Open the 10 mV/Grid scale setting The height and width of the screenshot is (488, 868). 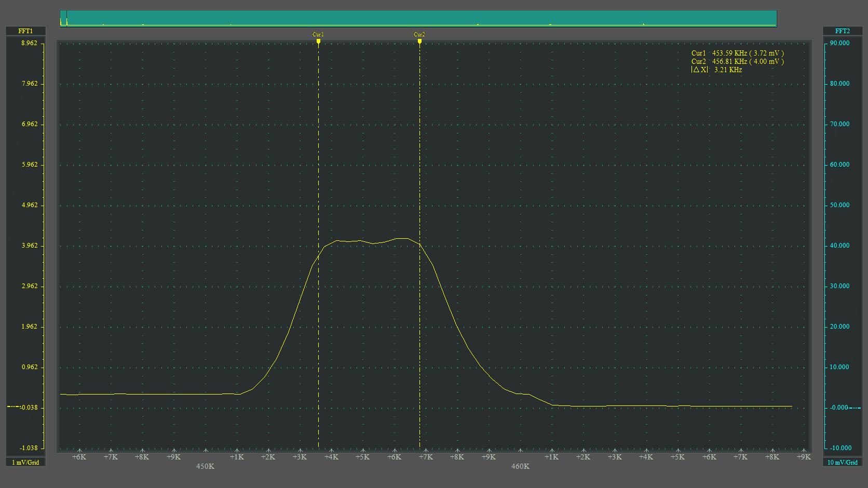(x=843, y=462)
